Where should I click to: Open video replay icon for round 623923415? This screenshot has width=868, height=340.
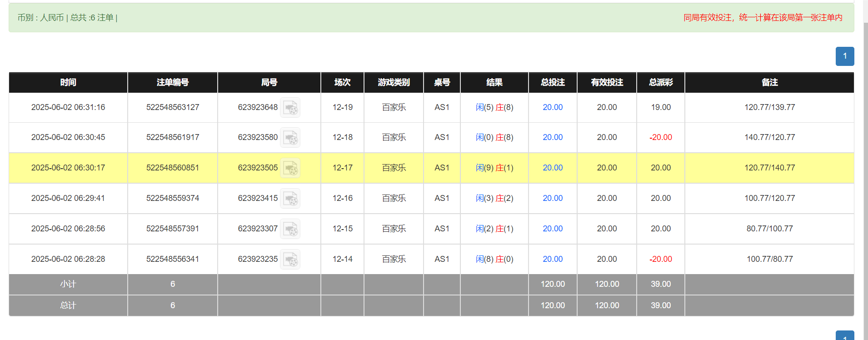click(x=290, y=199)
